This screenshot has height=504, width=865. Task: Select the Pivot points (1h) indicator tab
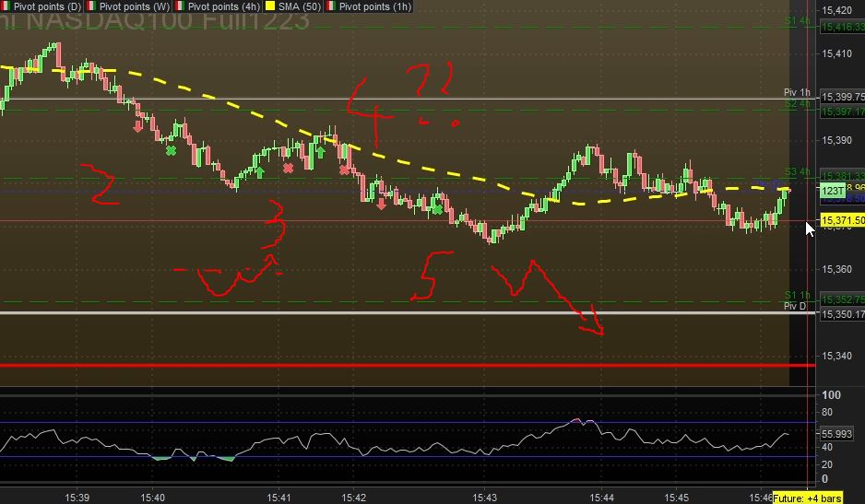(x=369, y=6)
